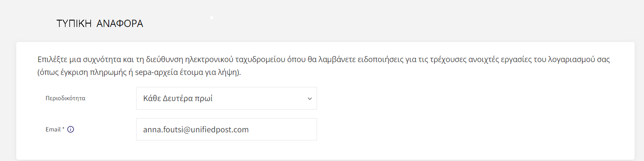Click the ΤΥΠΙΚΗ ΑΝΑΦΟΡΑ section heading
Screen dimensions: 644x161
pyautogui.click(x=100, y=24)
